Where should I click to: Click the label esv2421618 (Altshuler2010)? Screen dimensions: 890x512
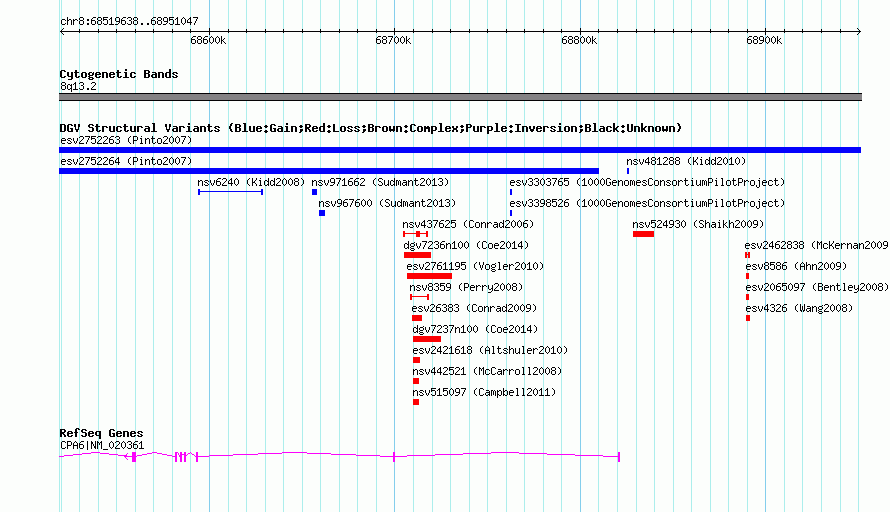point(490,350)
